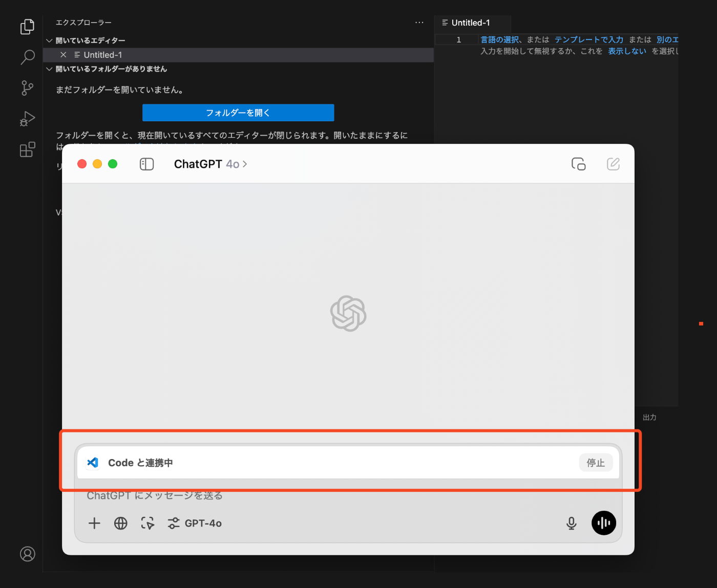The height and width of the screenshot is (588, 717).
Task: Click the テンプレートで入力 link
Action: click(x=589, y=39)
